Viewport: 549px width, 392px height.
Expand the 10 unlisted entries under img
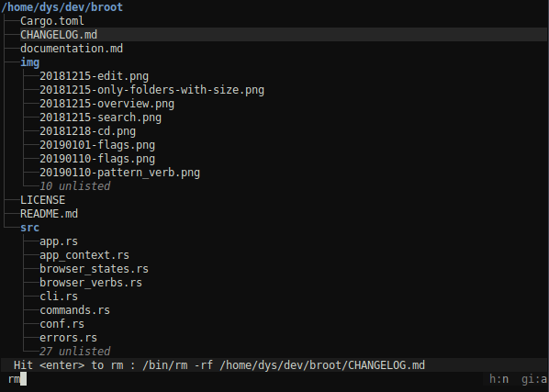point(75,186)
